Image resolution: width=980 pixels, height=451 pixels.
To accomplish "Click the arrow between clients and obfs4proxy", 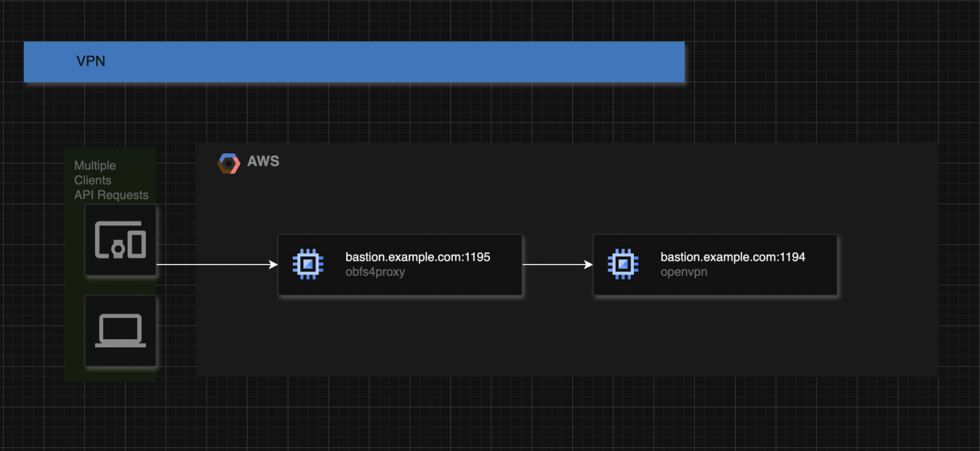I will coord(217,265).
